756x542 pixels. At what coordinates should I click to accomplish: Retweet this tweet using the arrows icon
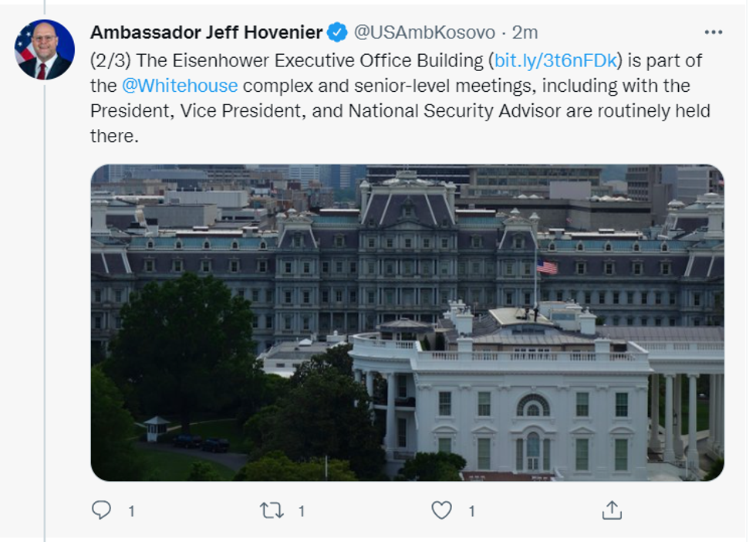272,510
